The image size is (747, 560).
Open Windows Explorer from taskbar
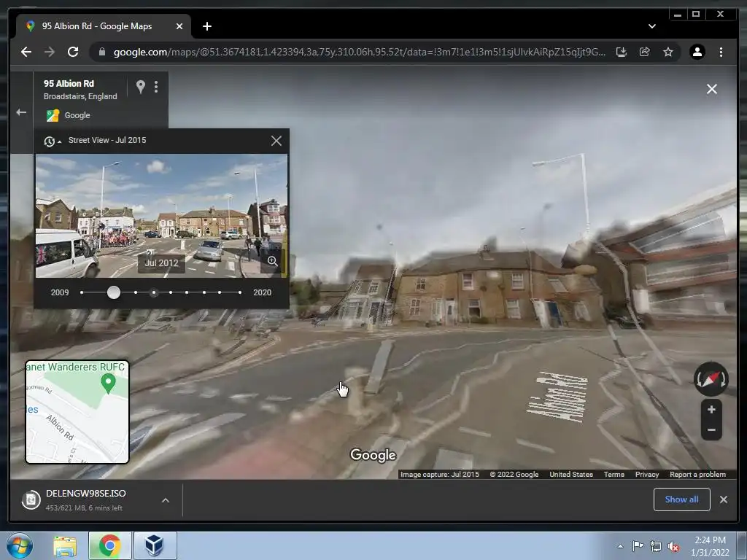click(65, 545)
